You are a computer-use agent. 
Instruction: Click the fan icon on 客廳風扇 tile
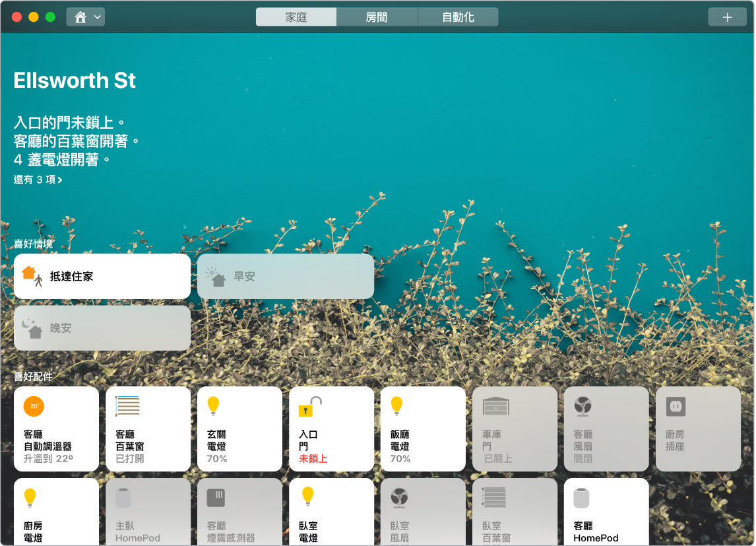[x=584, y=407]
